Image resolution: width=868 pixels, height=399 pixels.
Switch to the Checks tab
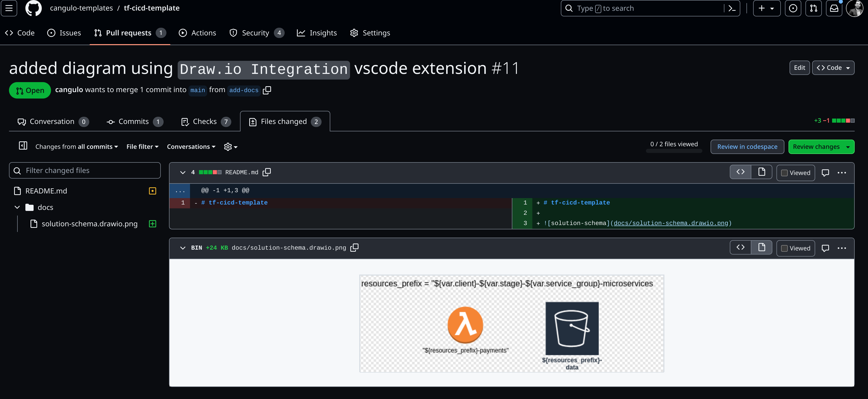pos(205,121)
